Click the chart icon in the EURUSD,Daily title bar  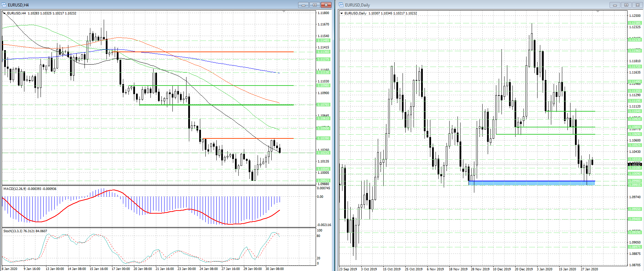pos(341,5)
